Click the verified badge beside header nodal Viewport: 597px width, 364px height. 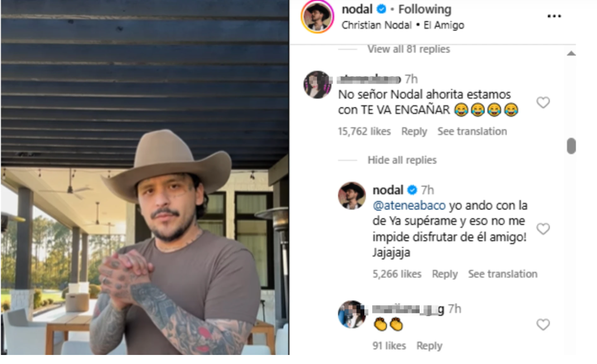(x=381, y=9)
